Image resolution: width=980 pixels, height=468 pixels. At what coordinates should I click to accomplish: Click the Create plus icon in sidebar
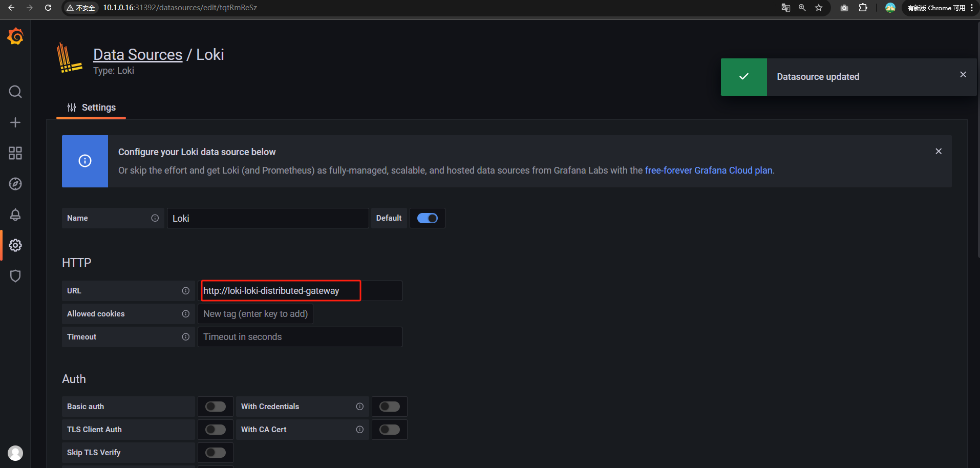[15, 122]
